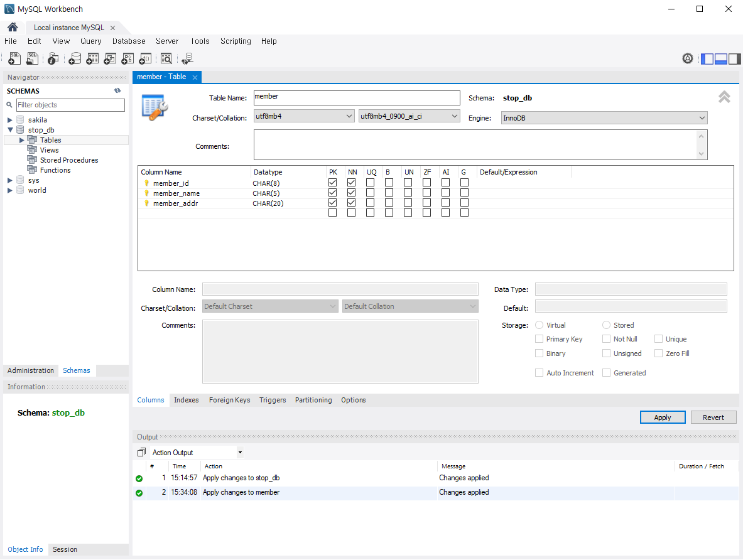The height and width of the screenshot is (560, 743).
Task: Click the Filter objects search field
Action: pyautogui.click(x=70, y=105)
